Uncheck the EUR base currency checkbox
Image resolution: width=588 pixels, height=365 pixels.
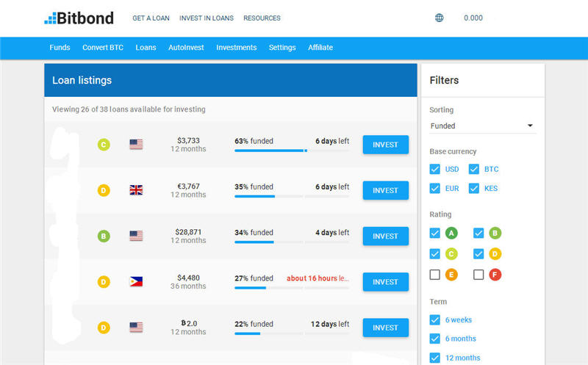pyautogui.click(x=434, y=188)
